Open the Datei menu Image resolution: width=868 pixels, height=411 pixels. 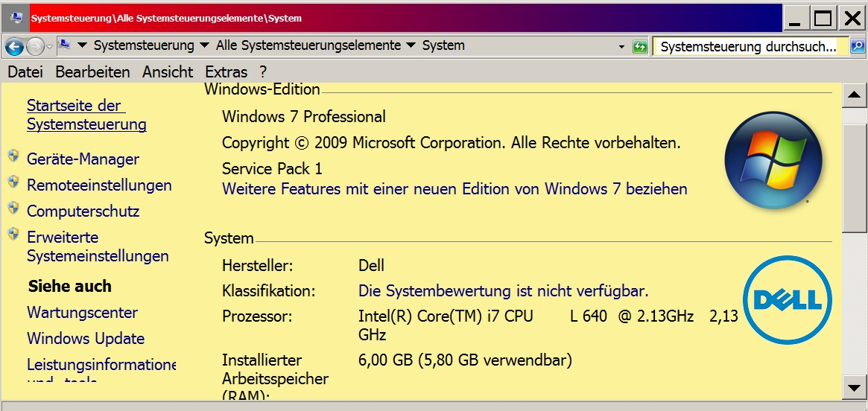(x=25, y=72)
